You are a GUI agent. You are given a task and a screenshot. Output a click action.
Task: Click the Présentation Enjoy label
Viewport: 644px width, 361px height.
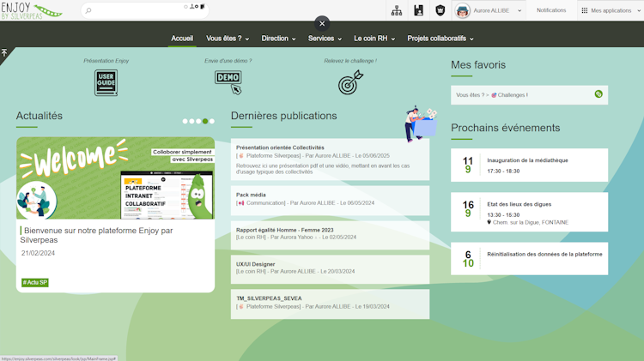pyautogui.click(x=106, y=61)
